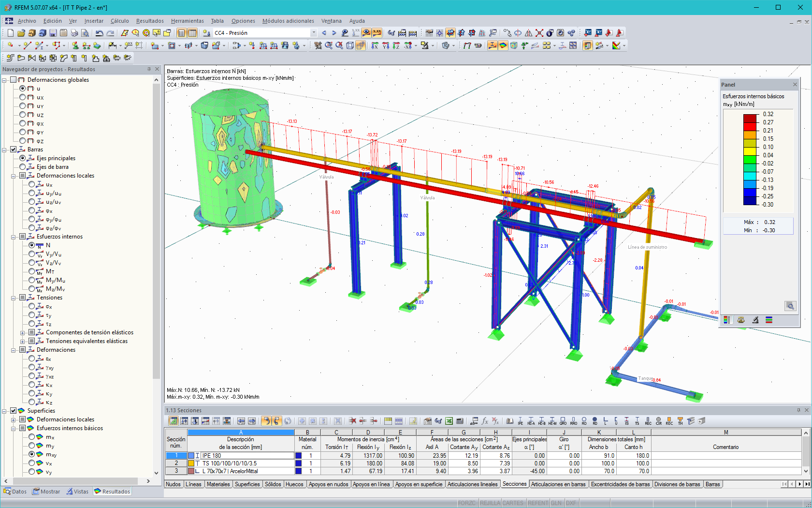Open the color scale panel icon
Image resolution: width=812 pixels, height=508 pixels.
pyautogui.click(x=588, y=45)
